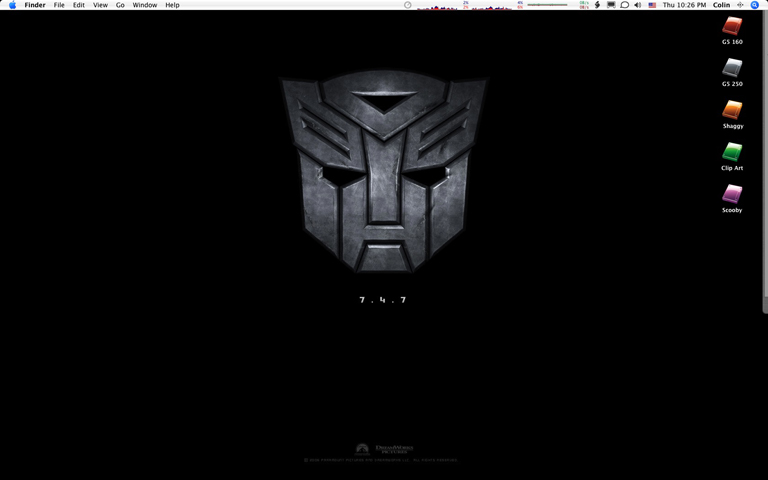
Task: Click the network throughput readout in menu bar
Action: tap(584, 5)
